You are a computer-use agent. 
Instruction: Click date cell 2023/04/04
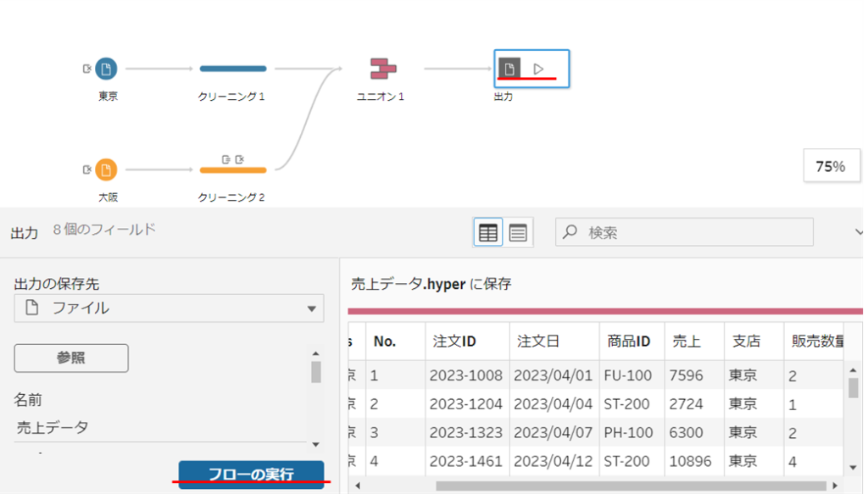[x=553, y=404]
